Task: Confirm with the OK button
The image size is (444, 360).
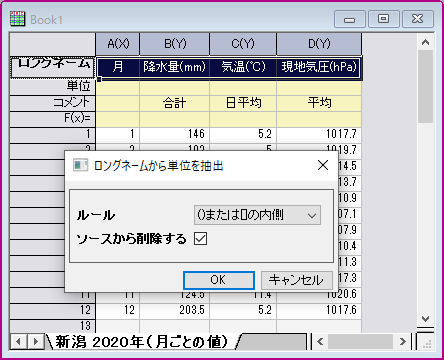Action: coord(219,280)
